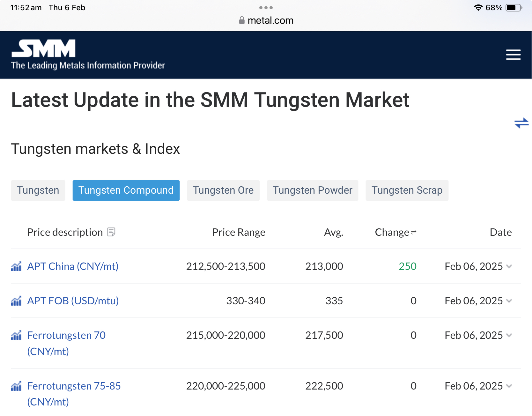Open chart icon for APT China
Viewport: 532px width, 416px height.
point(16,266)
